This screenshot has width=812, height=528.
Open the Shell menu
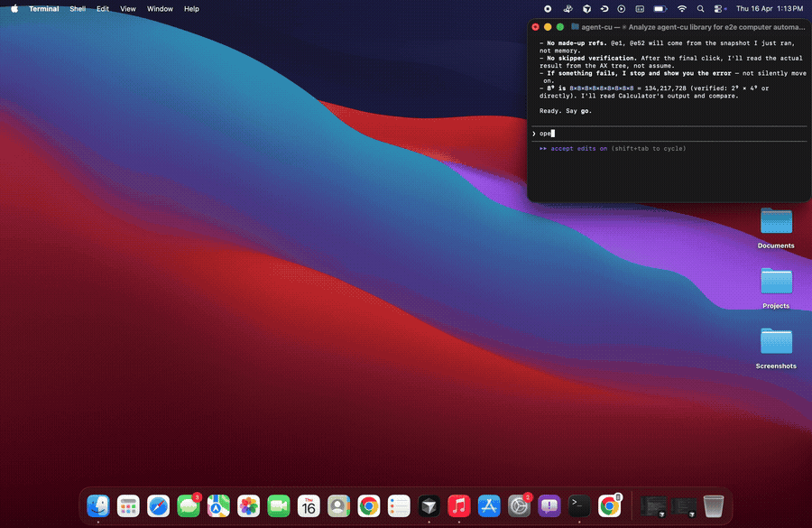[x=78, y=9]
